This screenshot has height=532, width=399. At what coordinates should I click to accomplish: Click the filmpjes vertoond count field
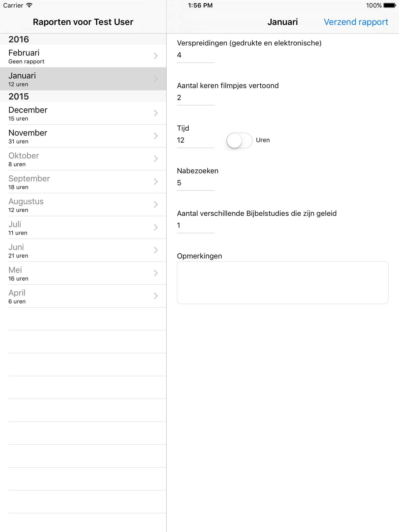click(x=195, y=98)
